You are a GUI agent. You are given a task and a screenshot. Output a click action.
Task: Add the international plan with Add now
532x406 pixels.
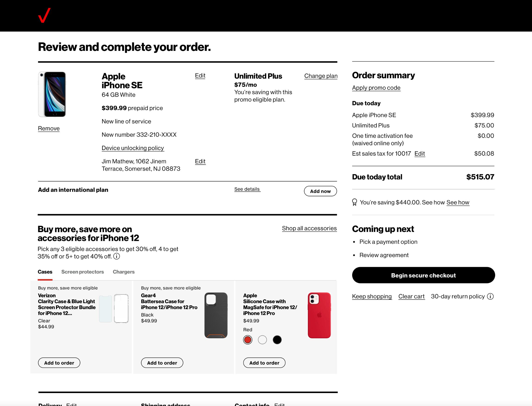[320, 191]
